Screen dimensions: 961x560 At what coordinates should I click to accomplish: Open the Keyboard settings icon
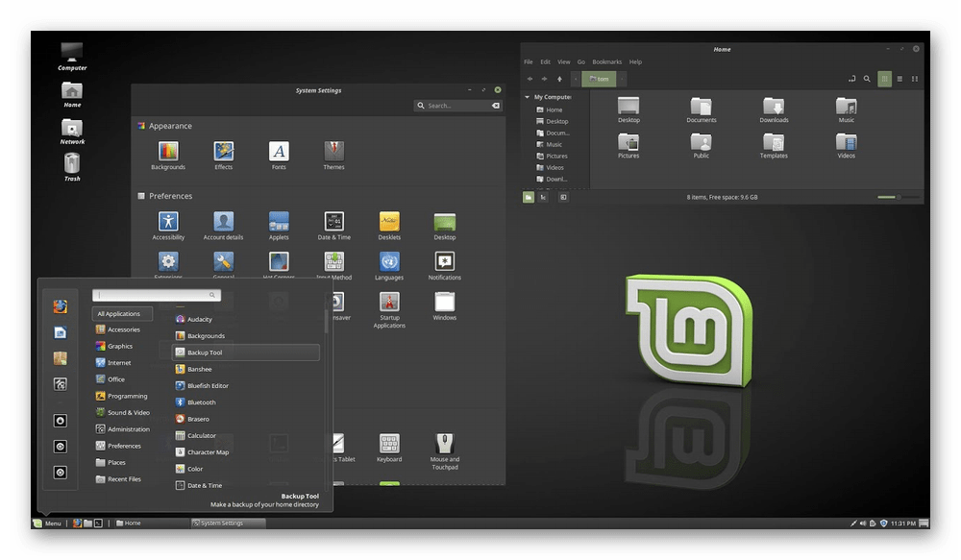389,448
